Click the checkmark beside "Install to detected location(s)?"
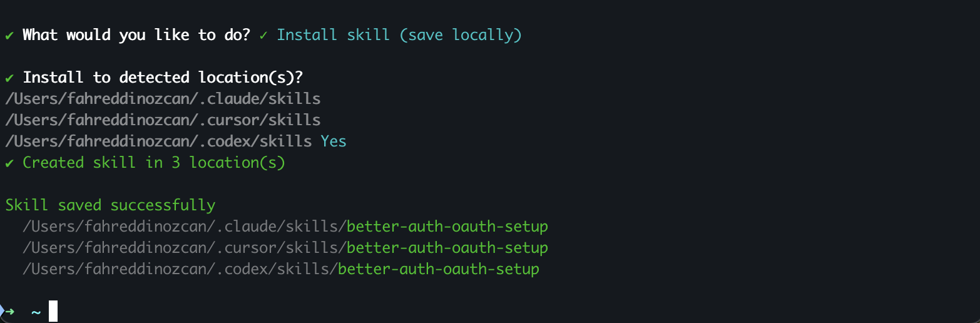This screenshot has height=323, width=980. click(9, 78)
